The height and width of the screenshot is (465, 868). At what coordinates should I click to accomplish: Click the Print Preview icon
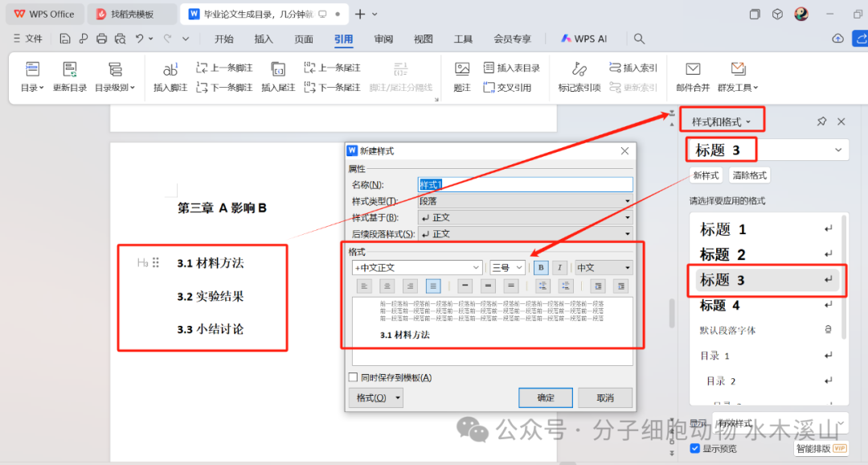(120, 39)
